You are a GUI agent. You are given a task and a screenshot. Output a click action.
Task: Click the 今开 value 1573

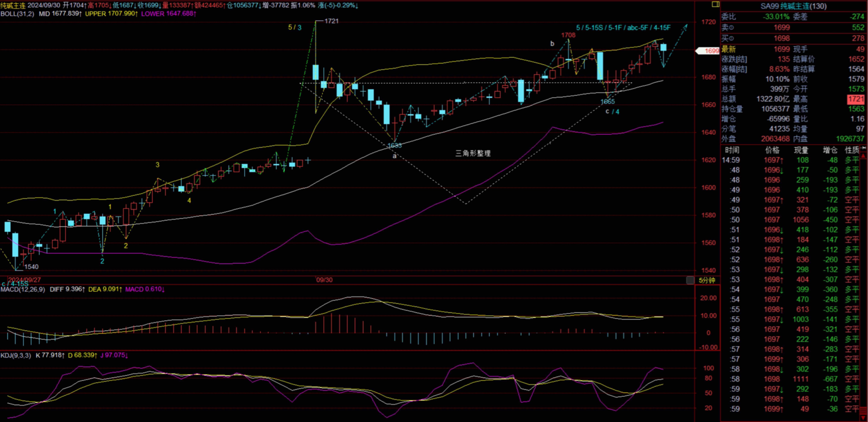pyautogui.click(x=856, y=89)
